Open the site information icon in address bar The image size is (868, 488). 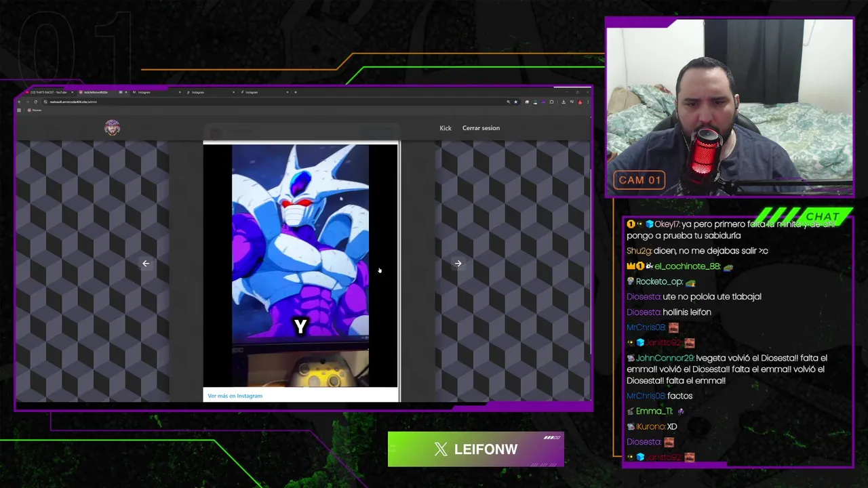[45, 102]
